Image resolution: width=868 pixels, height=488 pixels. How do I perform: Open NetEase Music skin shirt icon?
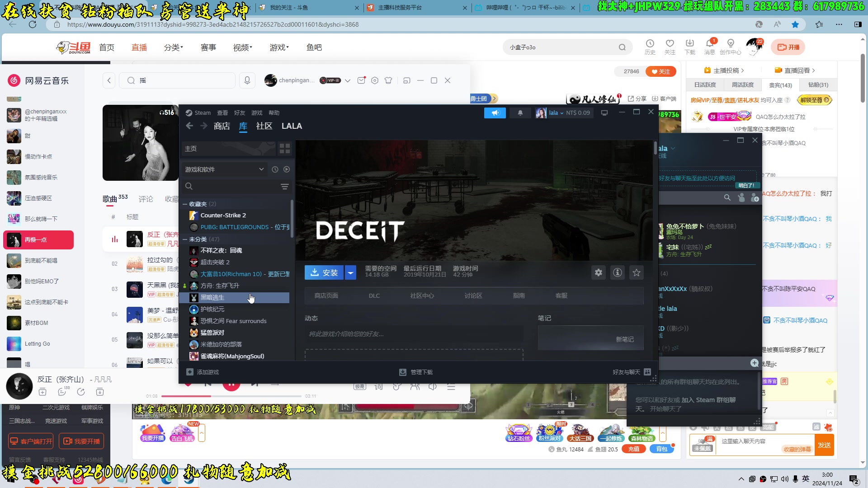click(x=388, y=80)
